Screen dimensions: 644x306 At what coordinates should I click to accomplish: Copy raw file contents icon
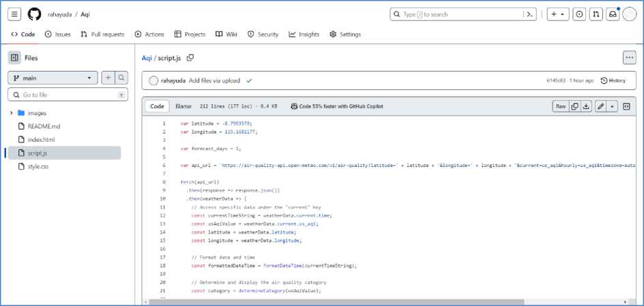coord(574,106)
